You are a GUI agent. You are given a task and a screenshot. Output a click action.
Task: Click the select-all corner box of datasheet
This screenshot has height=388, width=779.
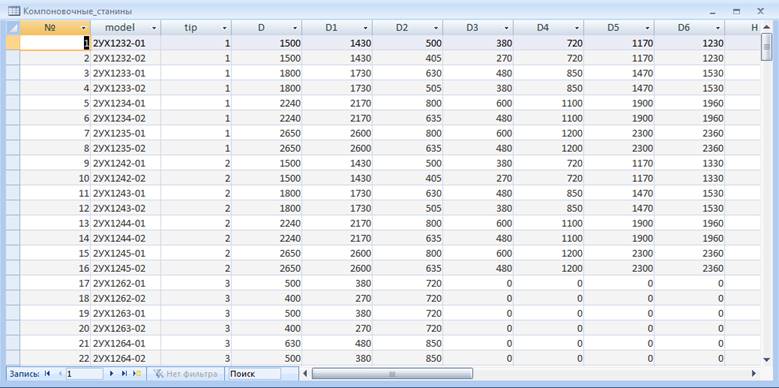click(x=13, y=28)
